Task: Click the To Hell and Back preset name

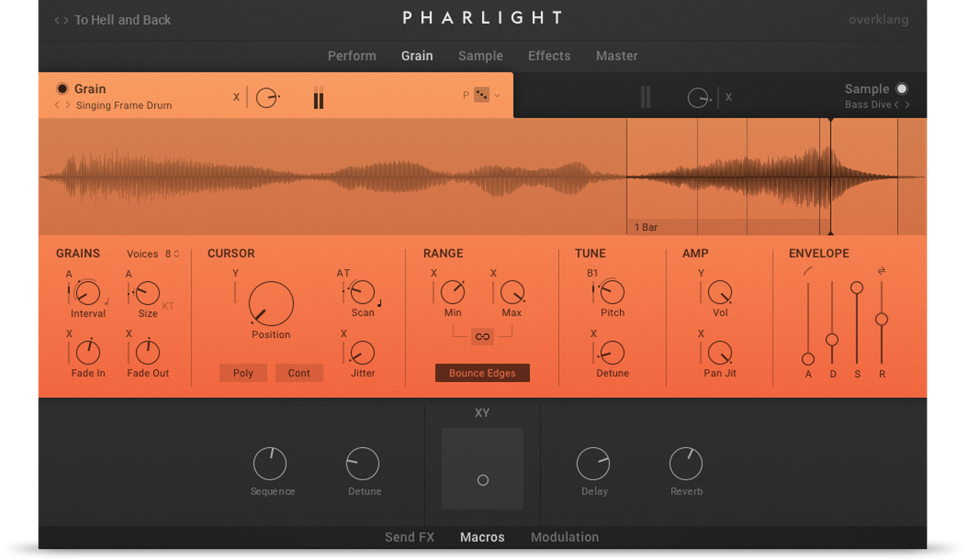Action: (123, 21)
